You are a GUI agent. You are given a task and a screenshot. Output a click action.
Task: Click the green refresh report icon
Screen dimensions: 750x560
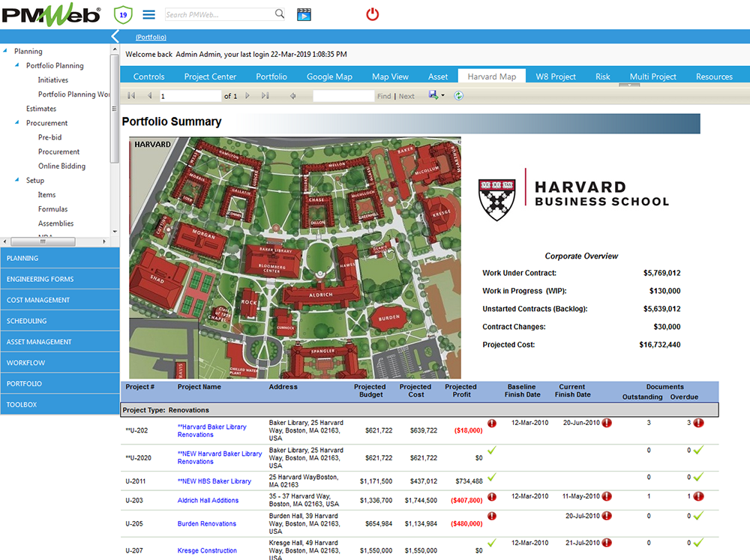[x=458, y=96]
